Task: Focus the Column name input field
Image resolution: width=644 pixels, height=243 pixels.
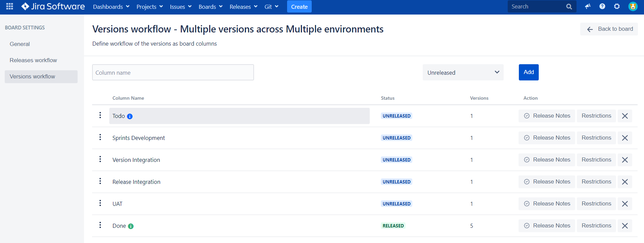Action: (173, 72)
